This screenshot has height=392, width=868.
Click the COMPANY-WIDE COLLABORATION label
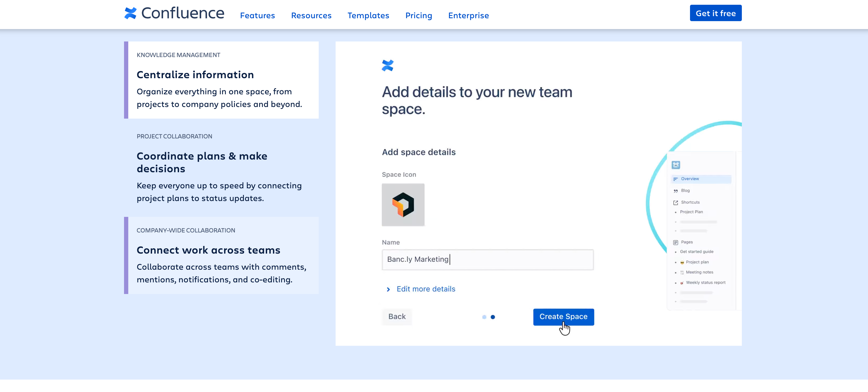[x=186, y=231]
